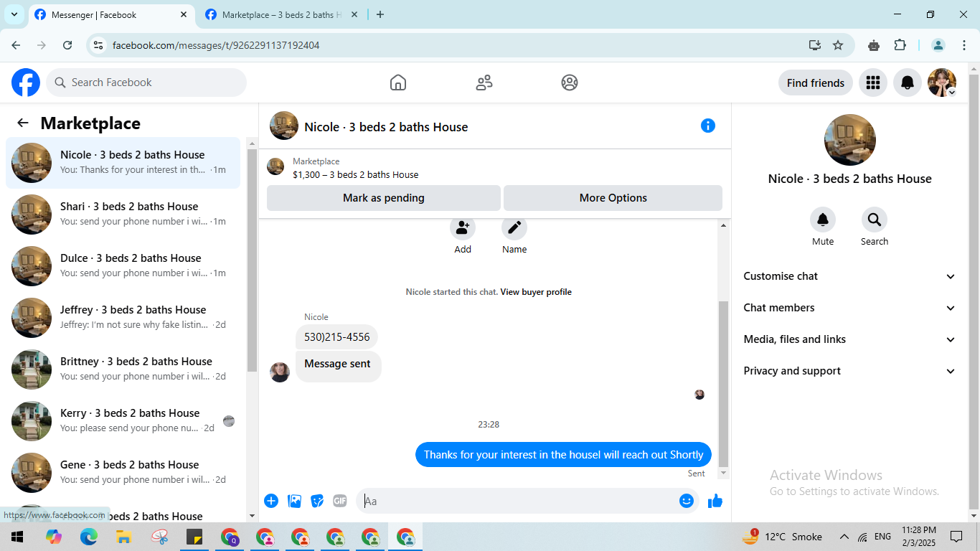Image resolution: width=980 pixels, height=551 pixels.
Task: Open the Gene 3 beds conversation
Action: [x=123, y=473]
